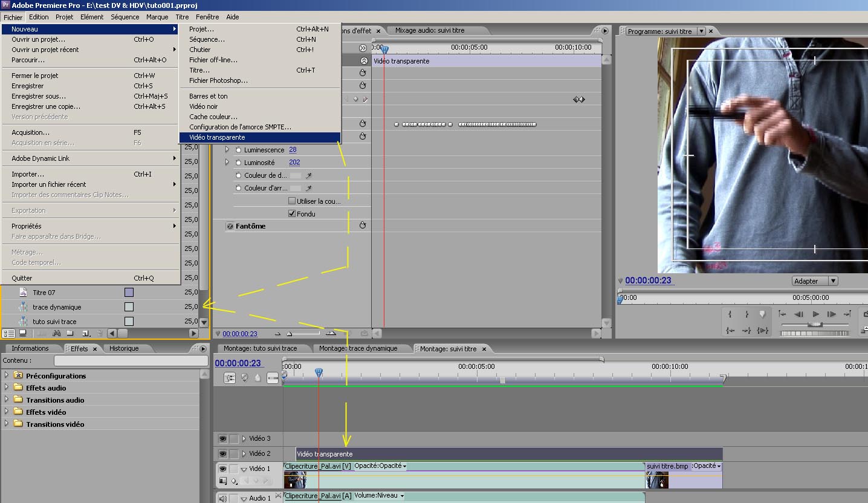Switch to Mixage audio: suivi titre tab
The image size is (868, 503).
430,30
